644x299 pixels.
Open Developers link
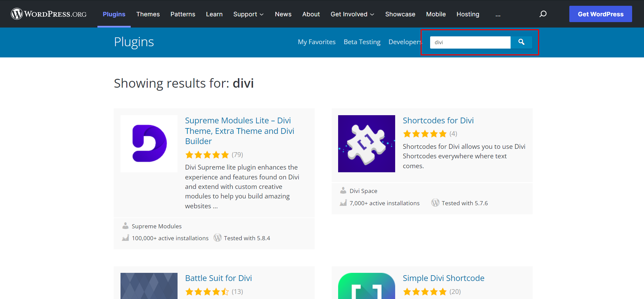click(x=405, y=42)
